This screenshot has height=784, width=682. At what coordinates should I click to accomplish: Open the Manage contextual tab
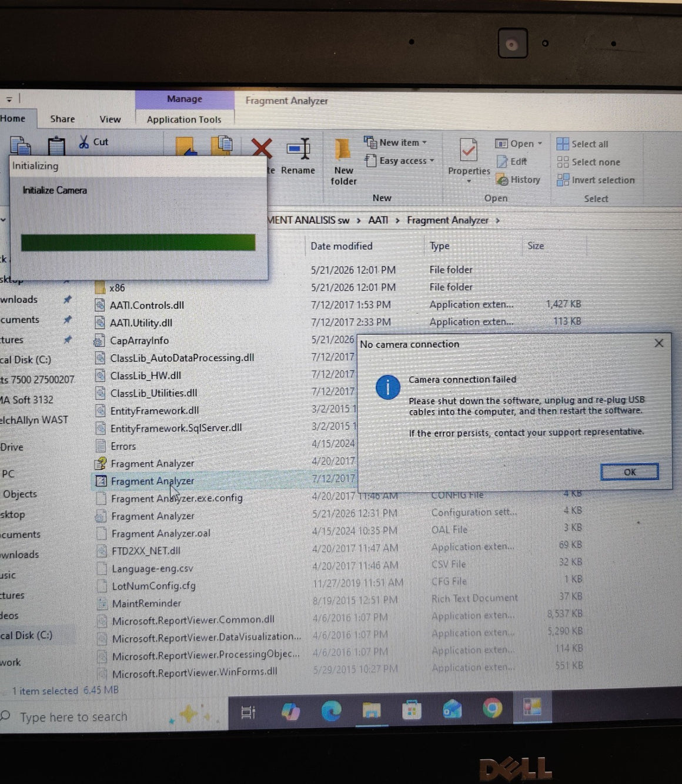click(x=184, y=99)
